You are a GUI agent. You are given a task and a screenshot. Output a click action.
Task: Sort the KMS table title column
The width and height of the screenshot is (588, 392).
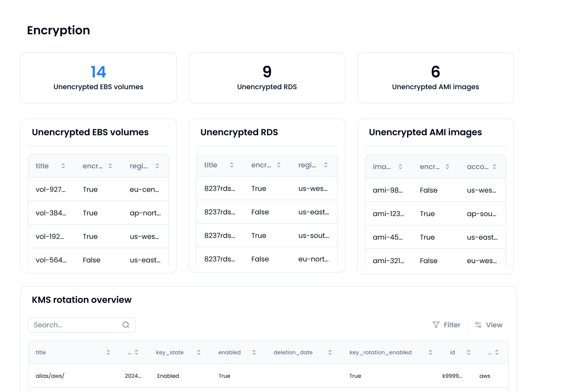(x=108, y=352)
